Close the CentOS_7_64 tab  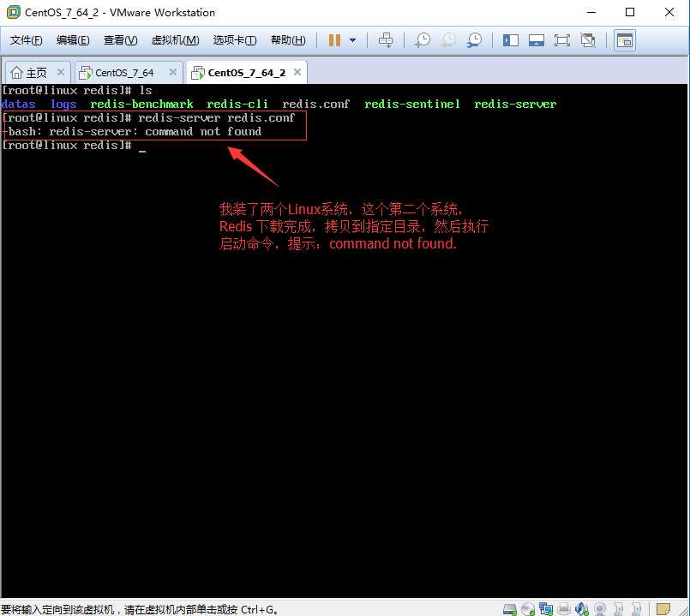click(x=173, y=72)
